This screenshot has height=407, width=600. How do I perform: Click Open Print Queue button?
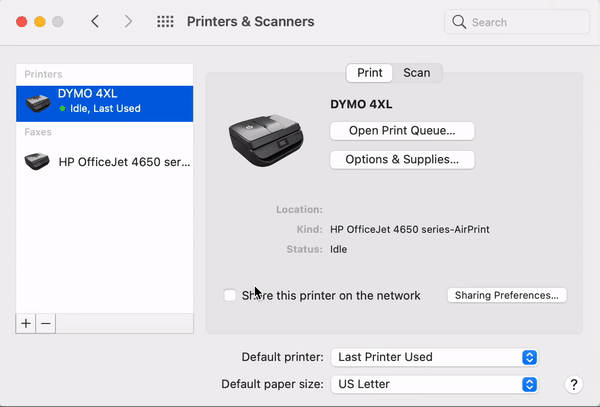pyautogui.click(x=402, y=130)
